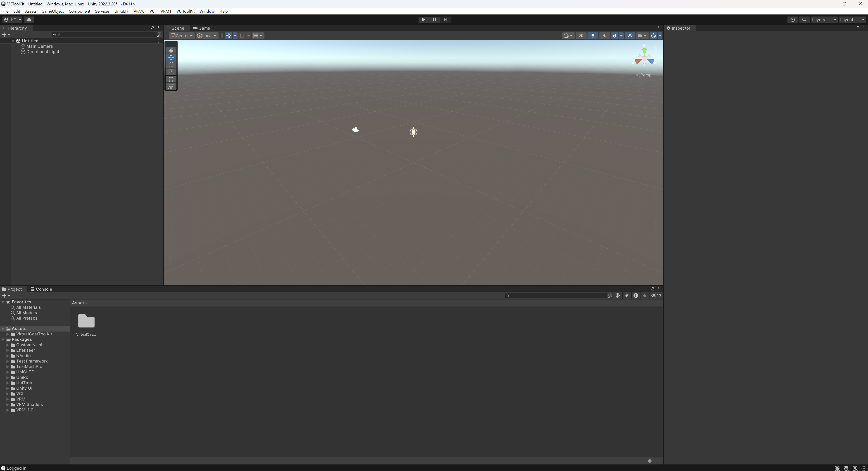Select the Hand view tool
Viewport: 868px width, 471px height.
point(171,50)
